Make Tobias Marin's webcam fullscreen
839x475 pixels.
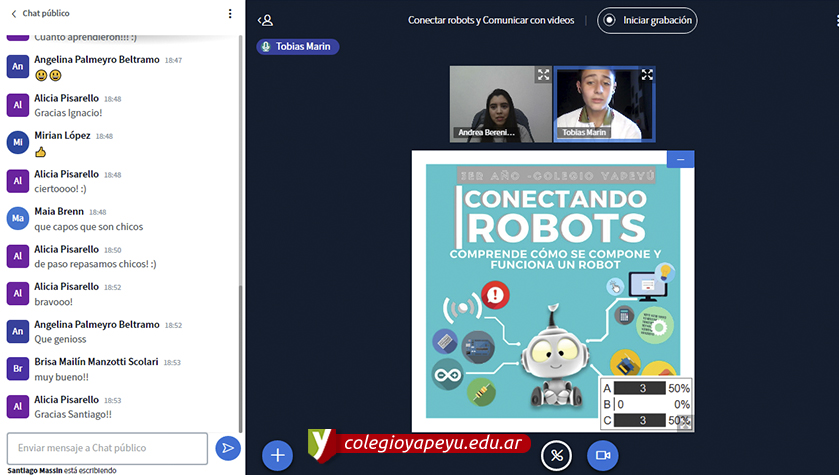(x=647, y=75)
